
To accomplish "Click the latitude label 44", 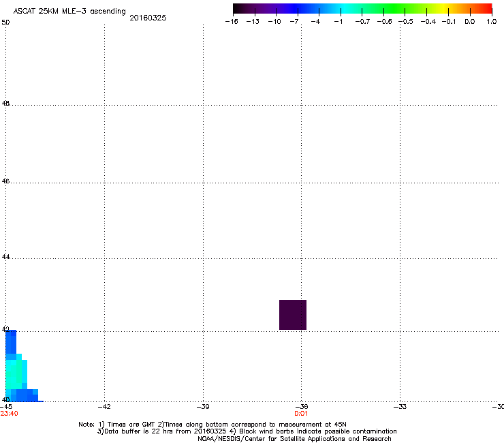I will tap(5, 257).
